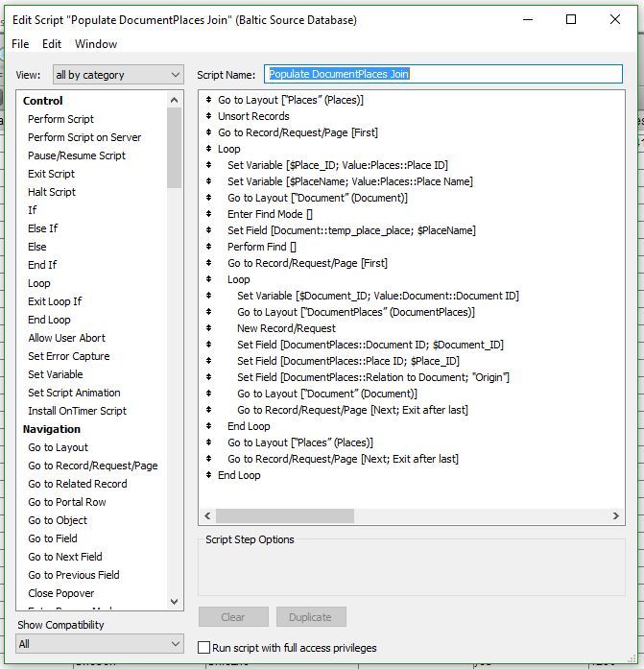This screenshot has width=644, height=669.
Task: Click drag handle beside Set Variable $Document_ID step
Action: point(208,296)
